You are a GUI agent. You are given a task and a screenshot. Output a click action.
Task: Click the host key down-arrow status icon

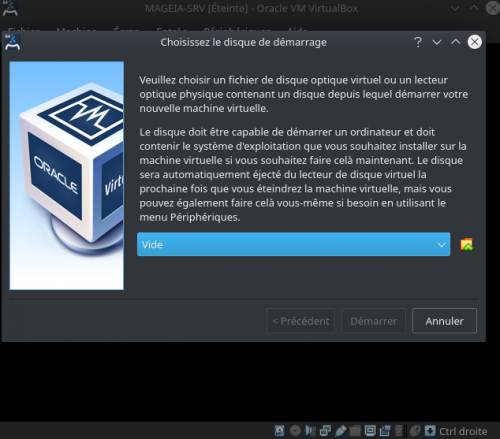430,431
